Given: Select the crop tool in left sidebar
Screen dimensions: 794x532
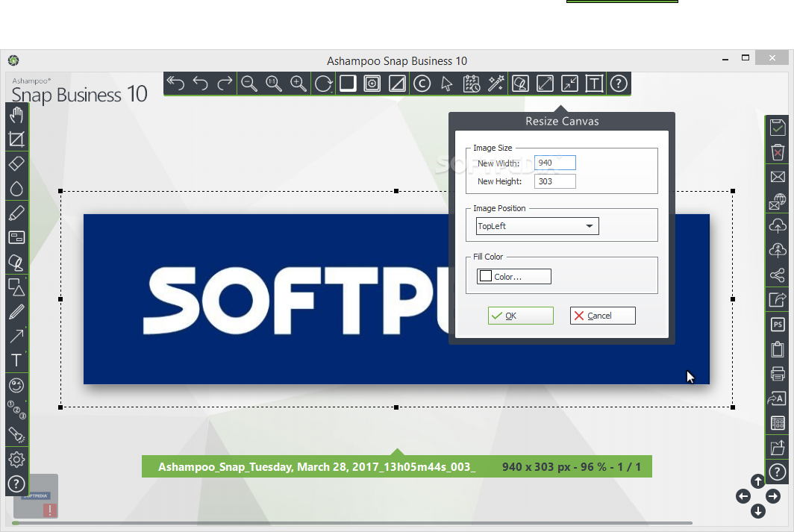Looking at the screenshot, I should pyautogui.click(x=16, y=140).
